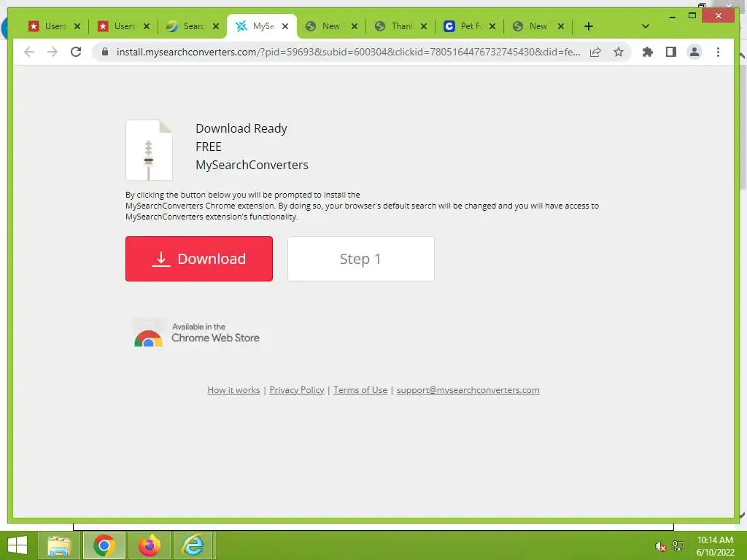Image resolution: width=747 pixels, height=560 pixels.
Task: Click the Chrome Web Store badge
Action: pyautogui.click(x=196, y=333)
